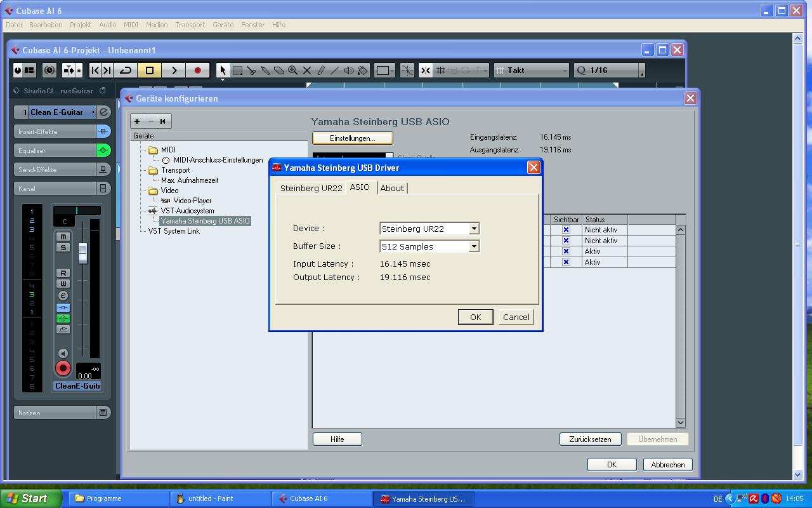Screen dimensions: 812x508
Task: Uncheck Sichtbar in last Aktiv row
Action: point(566,262)
